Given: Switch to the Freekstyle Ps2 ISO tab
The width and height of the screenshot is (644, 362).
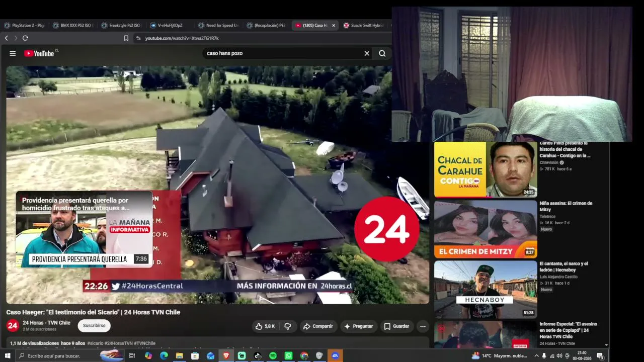Looking at the screenshot, I should tap(121, 25).
